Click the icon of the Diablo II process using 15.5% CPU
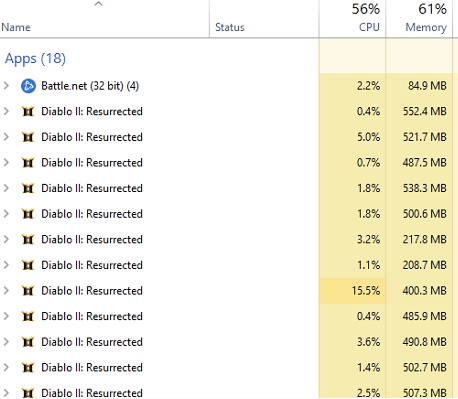The height and width of the screenshot is (399, 458). (x=28, y=291)
